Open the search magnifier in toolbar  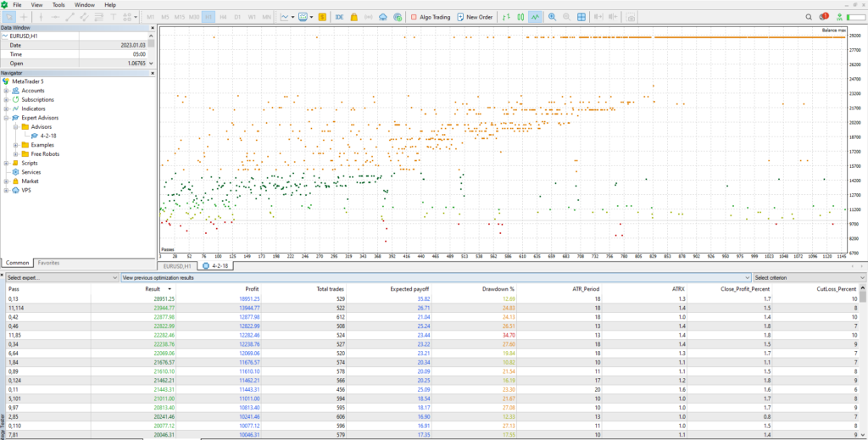pos(808,16)
